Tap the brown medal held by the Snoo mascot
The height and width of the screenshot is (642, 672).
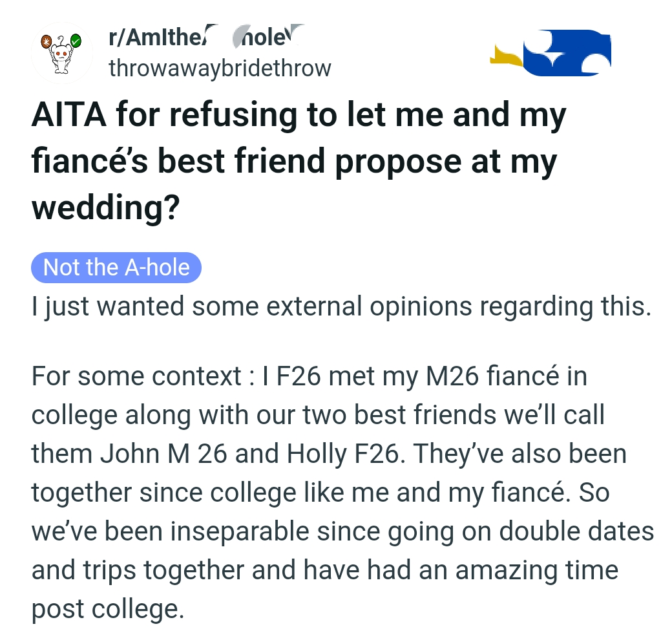(47, 41)
